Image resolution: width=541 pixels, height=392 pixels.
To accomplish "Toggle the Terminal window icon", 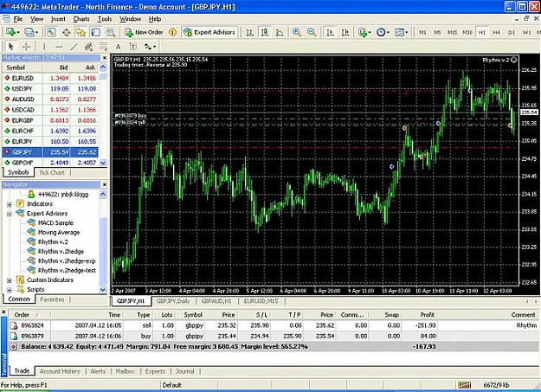I will point(95,32).
